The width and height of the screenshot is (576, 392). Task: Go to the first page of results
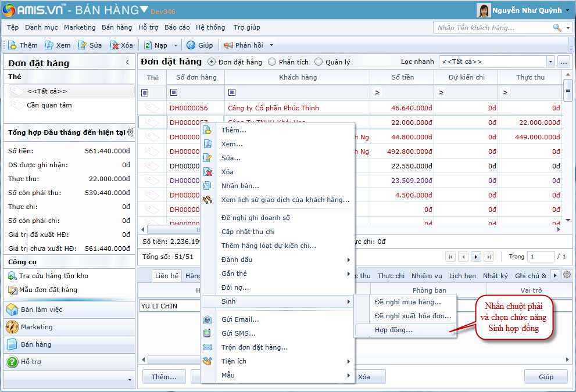pyautogui.click(x=450, y=257)
